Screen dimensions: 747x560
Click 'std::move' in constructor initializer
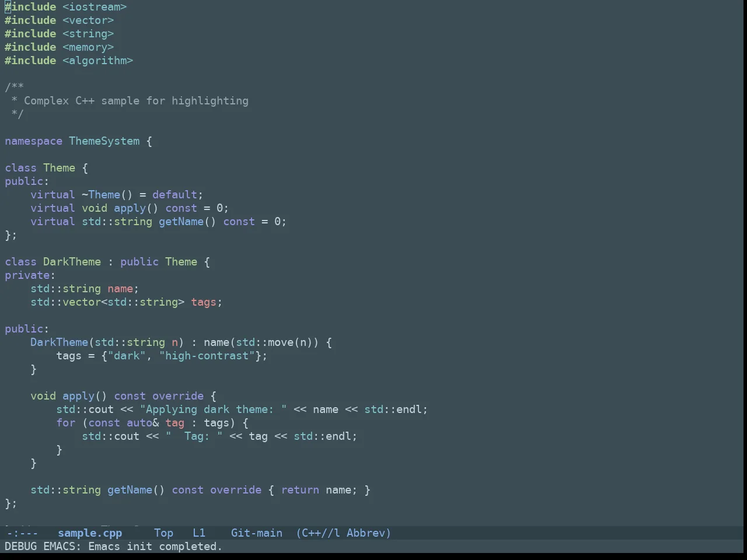coord(264,342)
